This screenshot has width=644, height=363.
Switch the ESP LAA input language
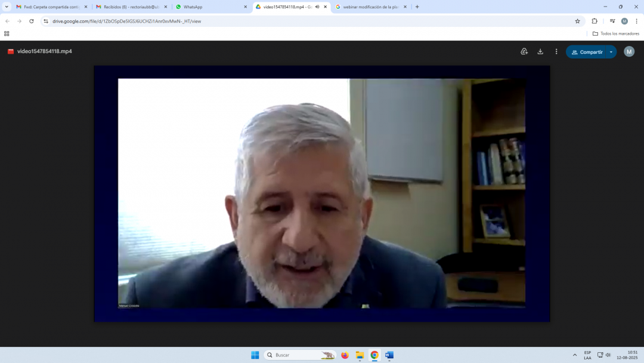[587, 355]
